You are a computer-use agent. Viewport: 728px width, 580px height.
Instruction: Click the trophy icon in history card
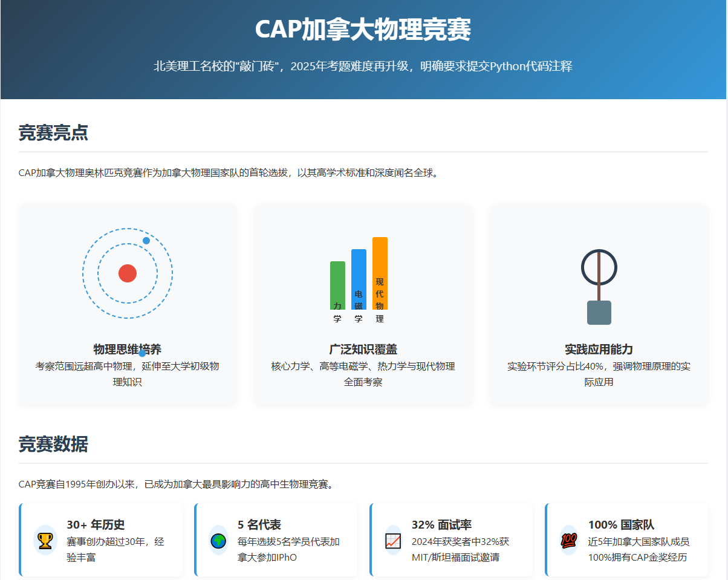point(45,540)
